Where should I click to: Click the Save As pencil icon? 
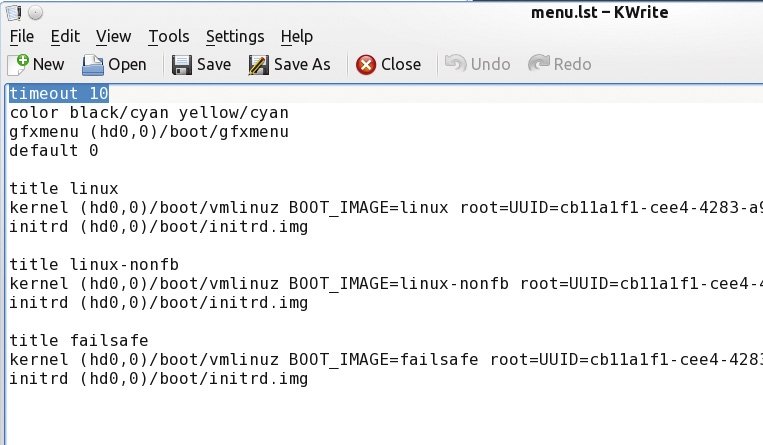(x=258, y=65)
